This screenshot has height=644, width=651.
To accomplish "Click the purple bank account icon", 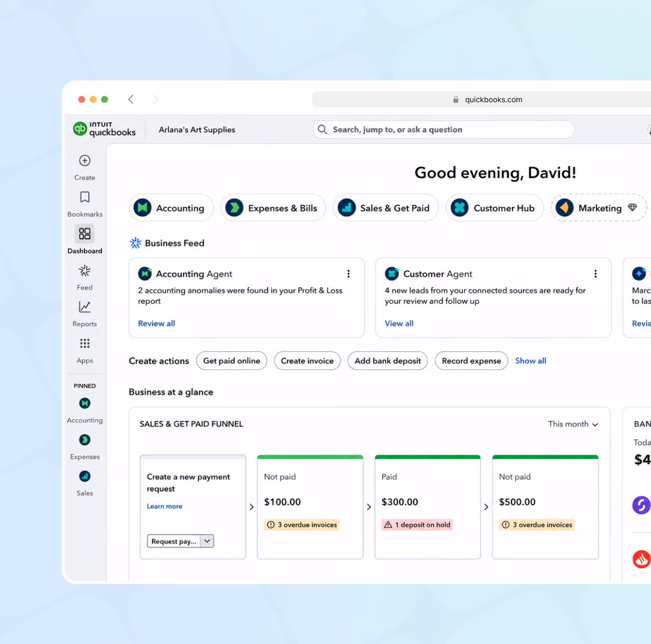I will click(x=641, y=505).
